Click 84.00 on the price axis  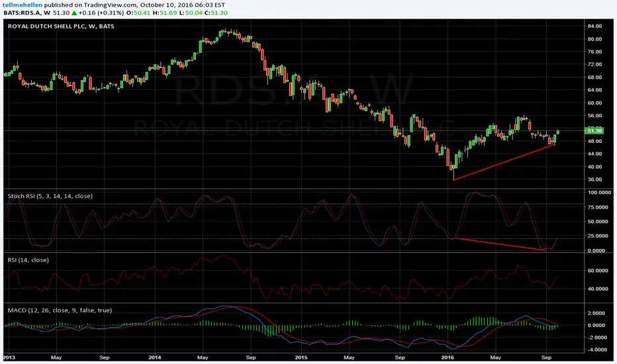click(x=594, y=26)
